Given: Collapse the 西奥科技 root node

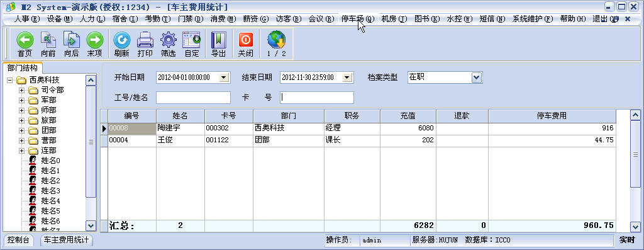Looking at the screenshot, I should (x=9, y=80).
